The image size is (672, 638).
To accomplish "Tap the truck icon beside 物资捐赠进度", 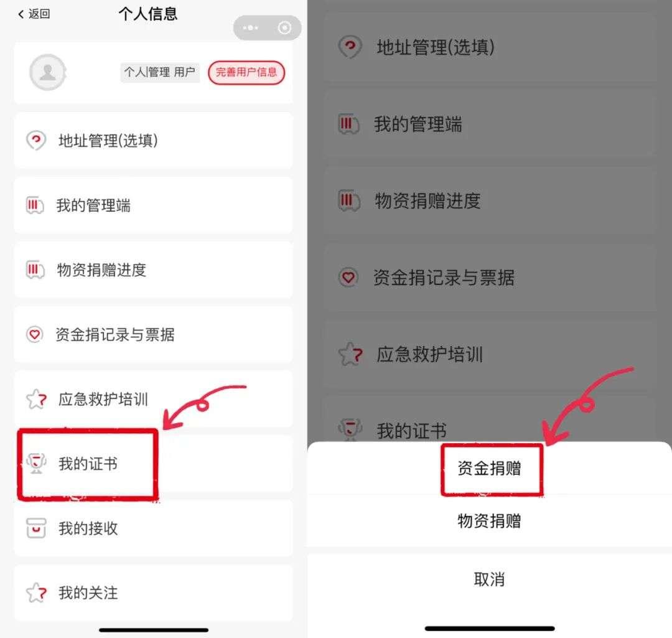I will [x=35, y=270].
